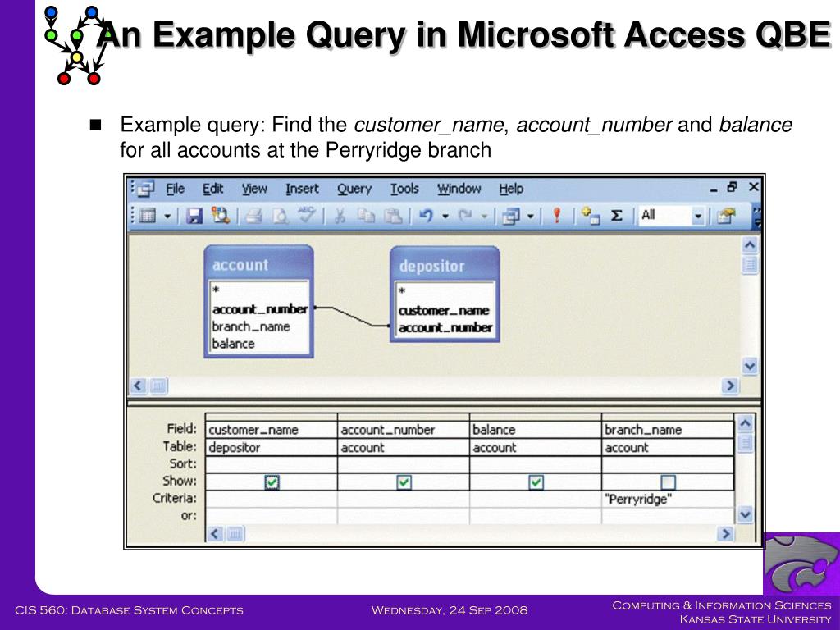
Task: Open the View menu
Action: pyautogui.click(x=254, y=189)
